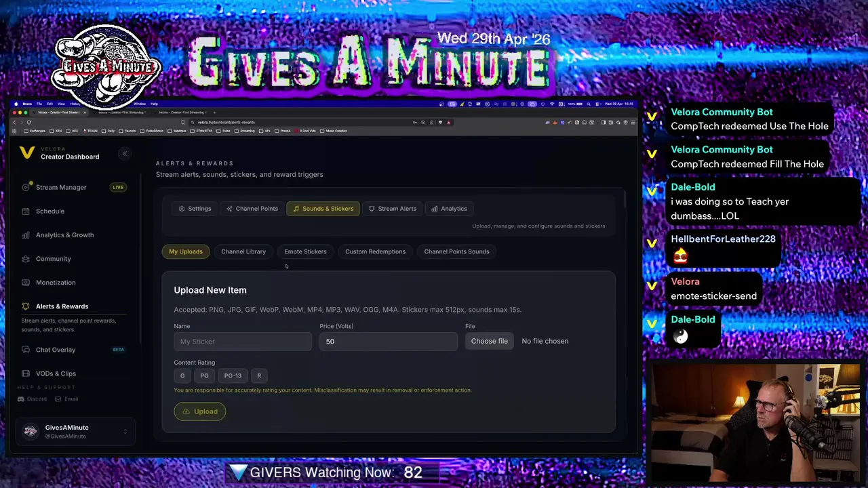
Task: Click the Channel Points tab icon
Action: (x=229, y=209)
